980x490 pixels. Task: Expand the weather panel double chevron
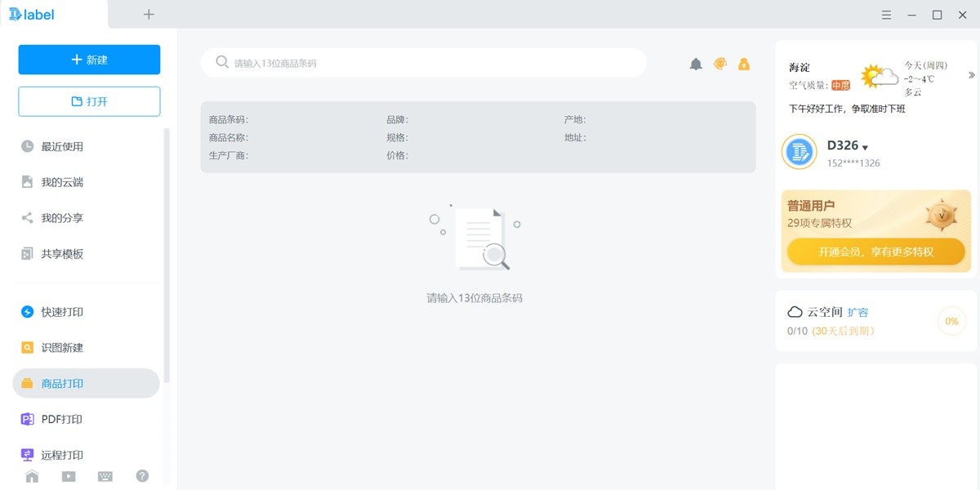point(972,75)
